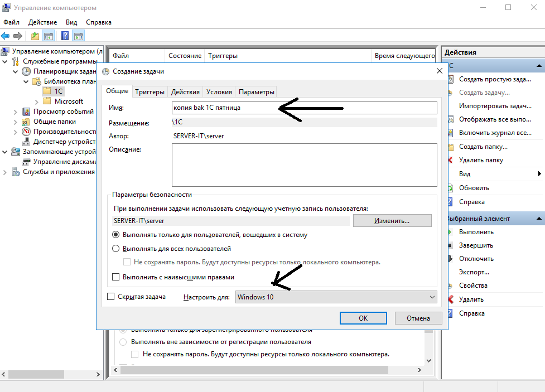The width and height of the screenshot is (545, 392).
Task: Collapse the Библиотека планировщика tree node
Action: click(x=26, y=81)
